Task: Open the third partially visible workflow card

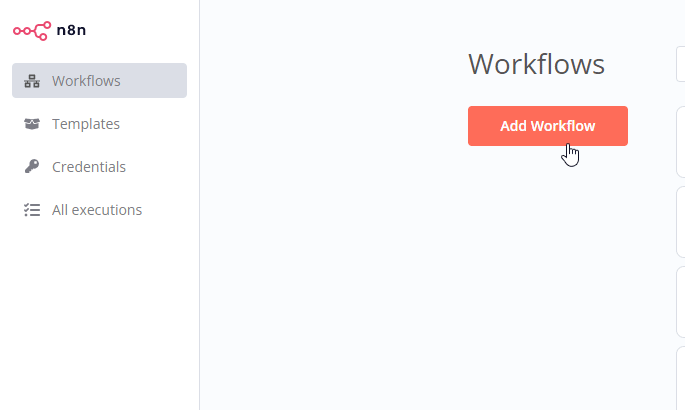Action: coord(681,302)
